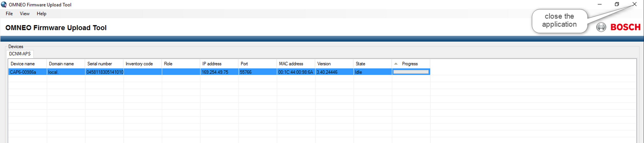Click the Idle state cell
This screenshot has height=143, width=644.
(373, 72)
